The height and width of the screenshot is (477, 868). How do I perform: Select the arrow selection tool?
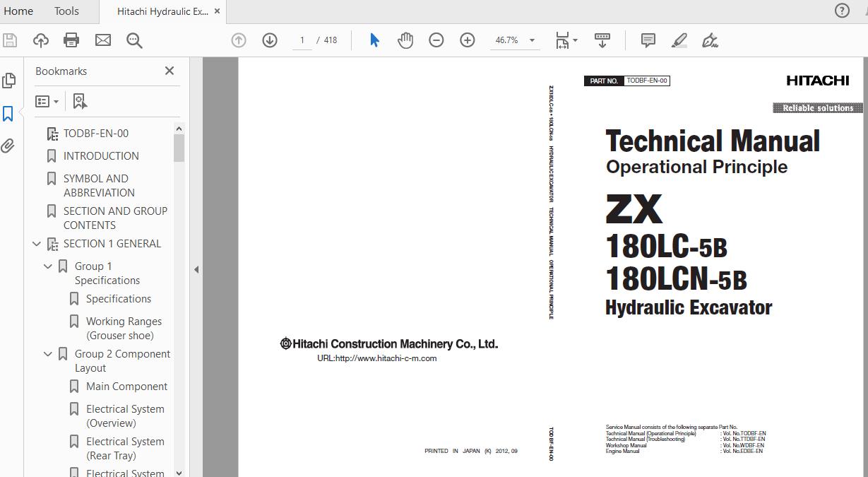click(x=374, y=40)
